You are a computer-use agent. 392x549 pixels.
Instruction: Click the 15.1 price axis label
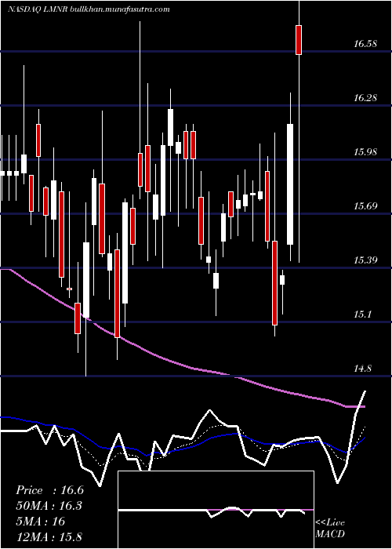[x=362, y=314]
